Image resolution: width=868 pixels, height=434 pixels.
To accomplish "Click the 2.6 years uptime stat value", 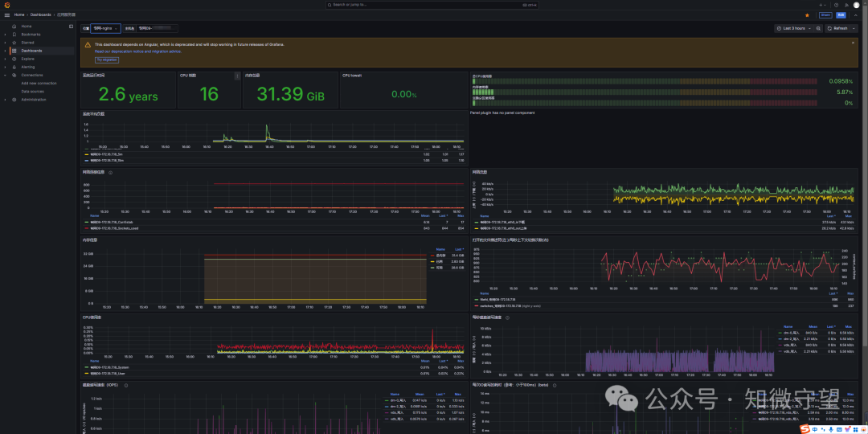I will point(129,95).
